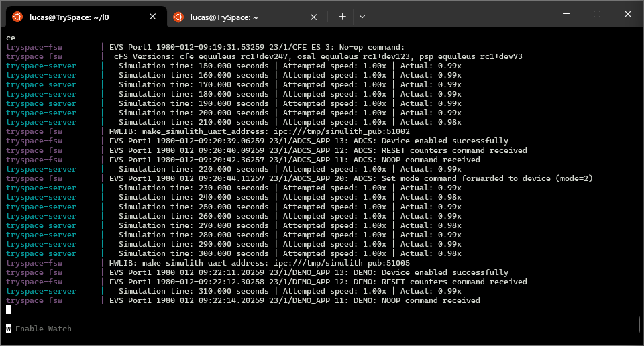Click the 'Simulation time: 270.000 seconds' line

pyautogui.click(x=290, y=225)
